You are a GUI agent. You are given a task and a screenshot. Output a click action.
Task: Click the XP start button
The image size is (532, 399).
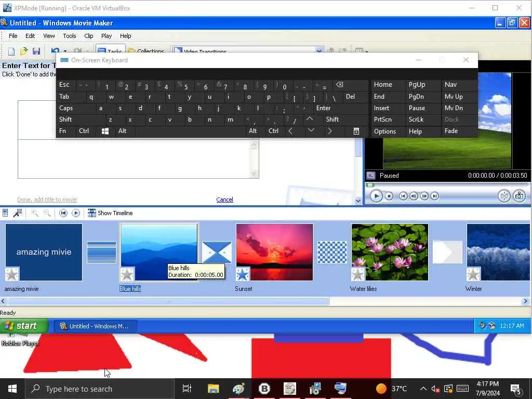point(24,326)
